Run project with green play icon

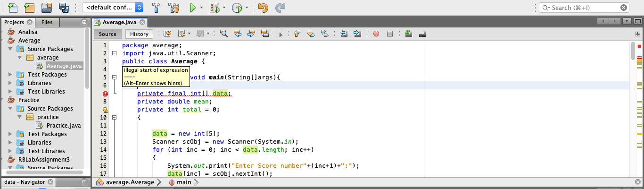(193, 8)
